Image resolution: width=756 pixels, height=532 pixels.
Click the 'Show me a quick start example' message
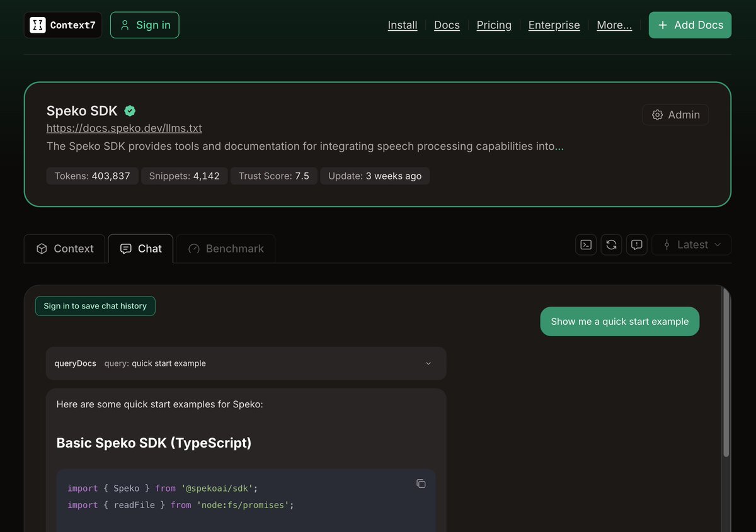pyautogui.click(x=620, y=321)
